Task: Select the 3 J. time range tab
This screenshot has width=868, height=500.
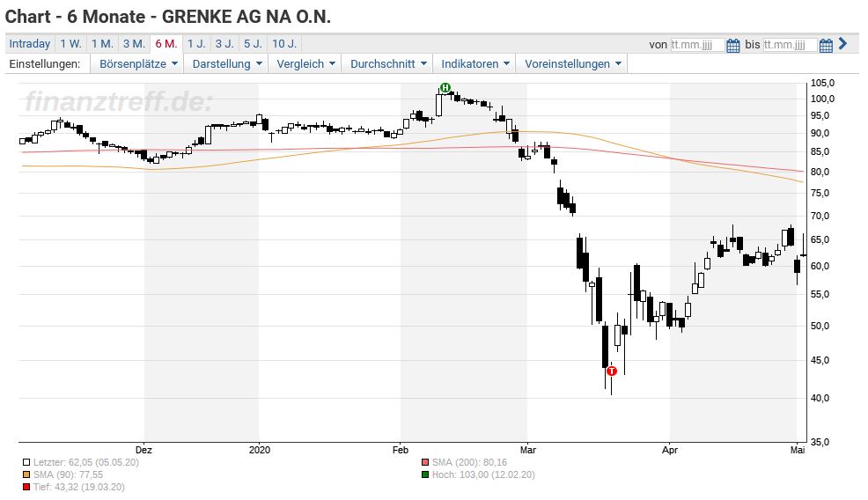Action: pyautogui.click(x=224, y=44)
